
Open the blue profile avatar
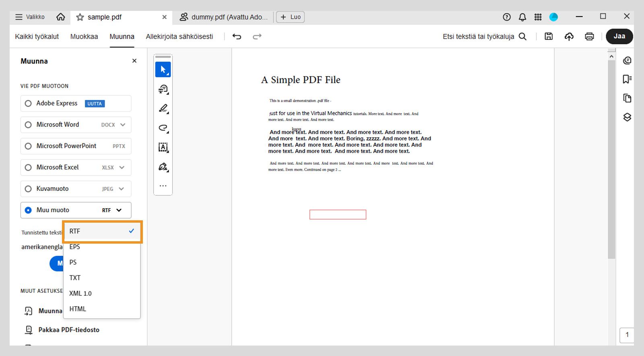553,17
